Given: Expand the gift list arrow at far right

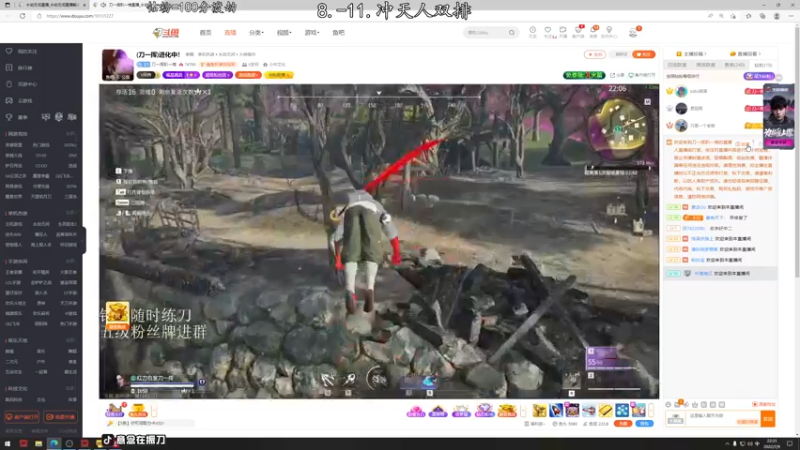Looking at the screenshot, I should click(x=651, y=410).
